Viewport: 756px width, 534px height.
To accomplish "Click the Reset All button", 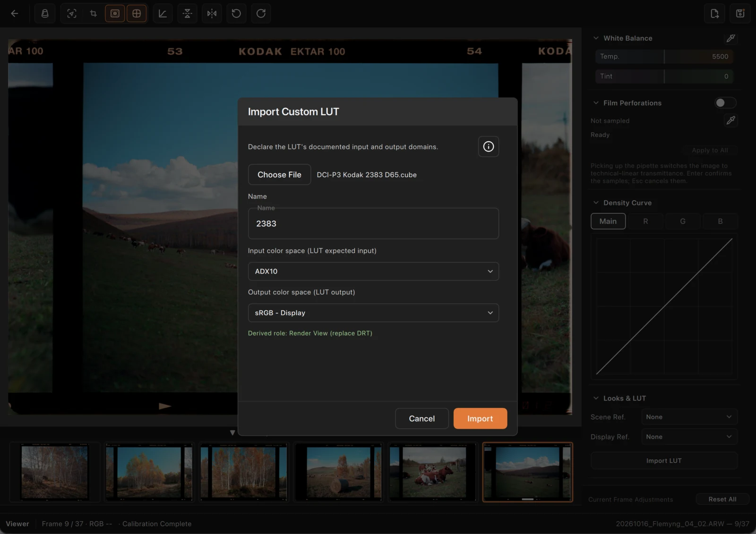I will click(722, 499).
